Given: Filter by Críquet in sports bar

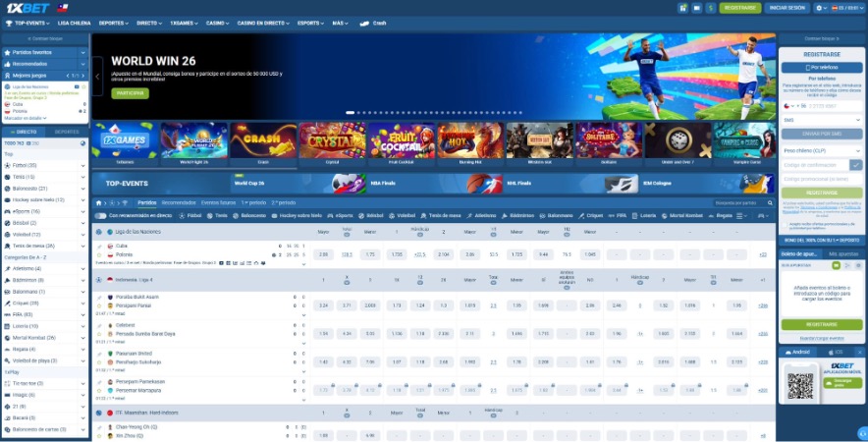Looking at the screenshot, I should (591, 215).
